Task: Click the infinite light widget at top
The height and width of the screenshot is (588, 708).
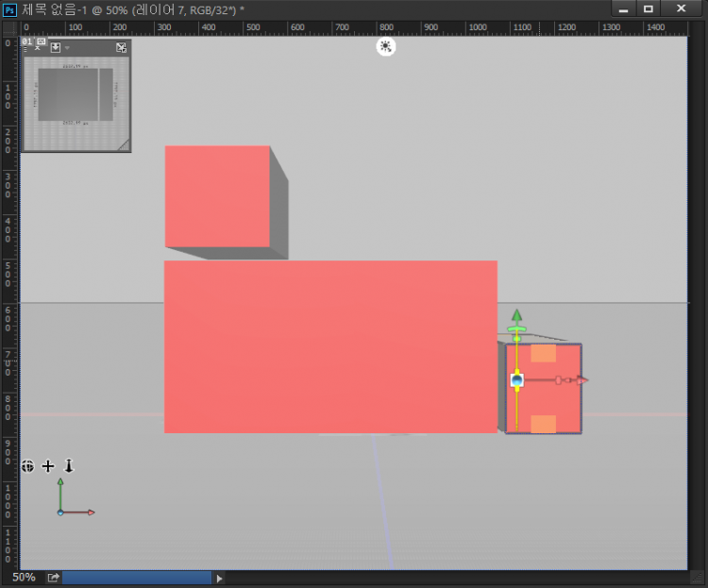Action: [385, 46]
